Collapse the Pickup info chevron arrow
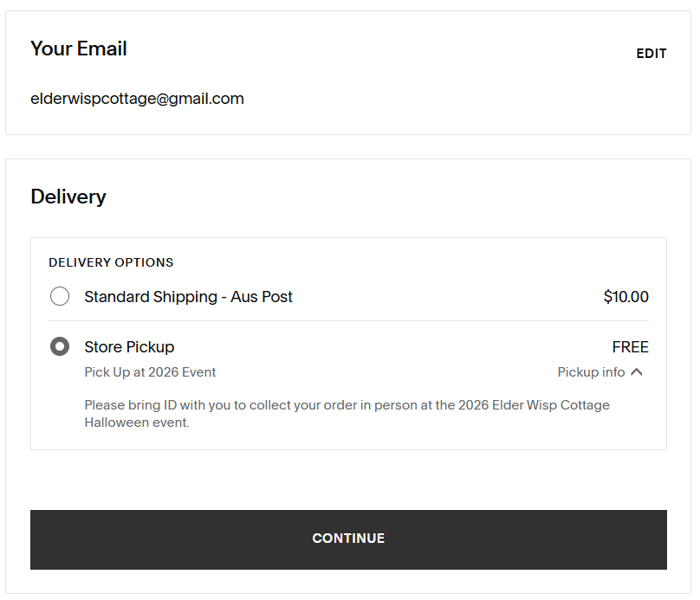Screen dimensions: 700x600 (x=637, y=372)
